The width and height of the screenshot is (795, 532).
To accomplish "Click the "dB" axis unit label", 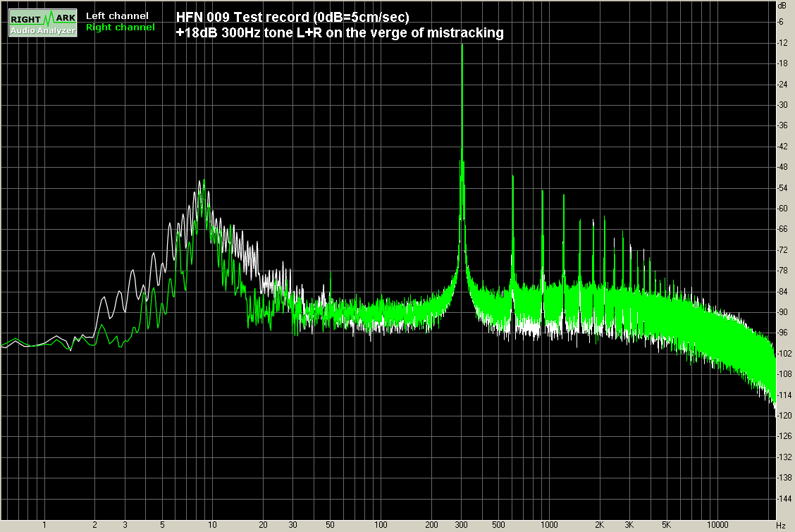I will pyautogui.click(x=782, y=6).
